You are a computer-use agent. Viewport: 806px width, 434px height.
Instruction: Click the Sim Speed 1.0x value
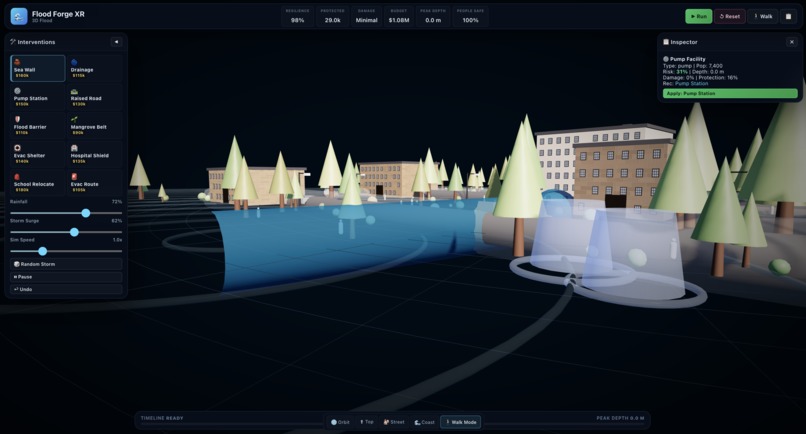point(117,240)
